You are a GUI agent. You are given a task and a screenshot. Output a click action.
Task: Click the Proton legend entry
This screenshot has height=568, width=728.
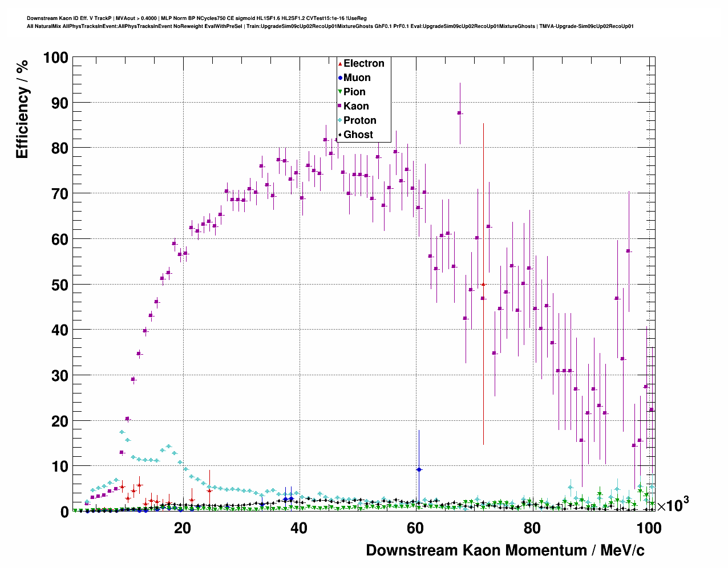357,120
